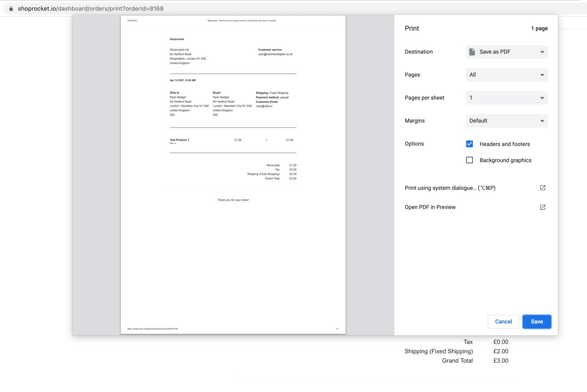Screen dimensions: 587x392
Task: Click the Headers and footers label
Action: [x=504, y=144]
